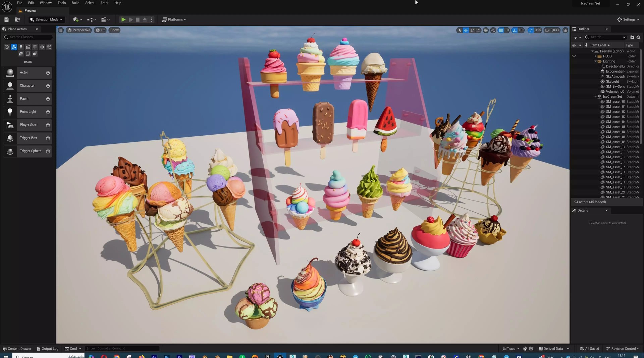Activate the Rotate tool in viewport
Viewport: 644px width, 358px height.
[x=472, y=30]
